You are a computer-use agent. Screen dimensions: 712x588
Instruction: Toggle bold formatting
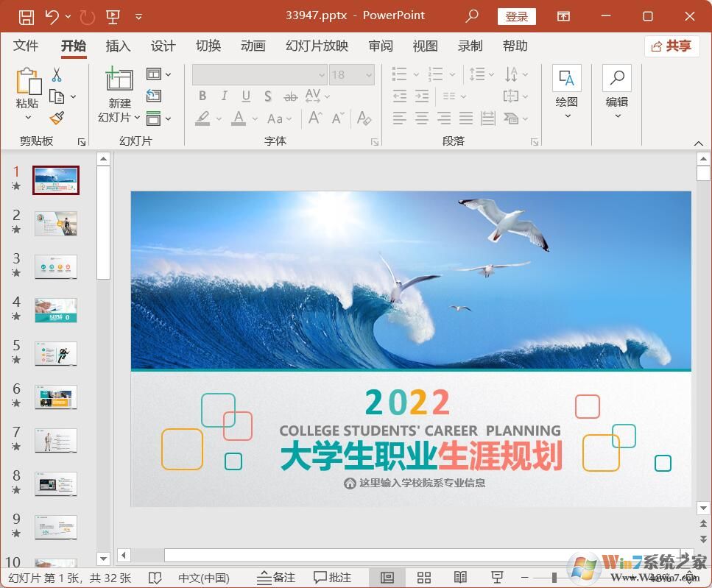pyautogui.click(x=202, y=96)
